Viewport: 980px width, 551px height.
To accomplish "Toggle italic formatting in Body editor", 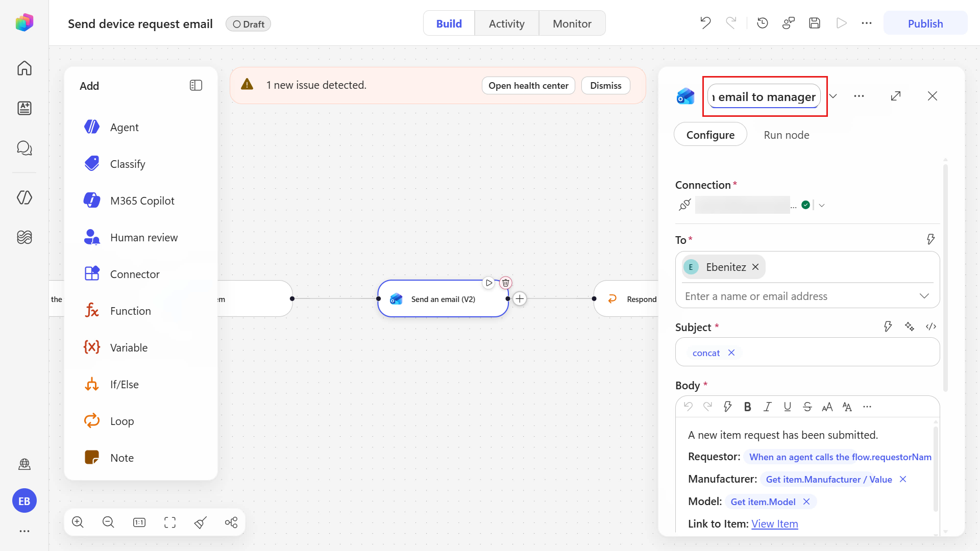I will click(767, 407).
